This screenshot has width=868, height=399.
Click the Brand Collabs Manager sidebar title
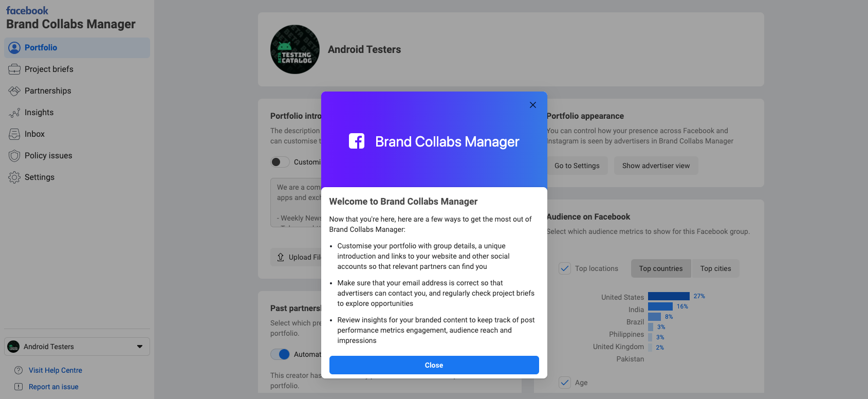tap(71, 24)
